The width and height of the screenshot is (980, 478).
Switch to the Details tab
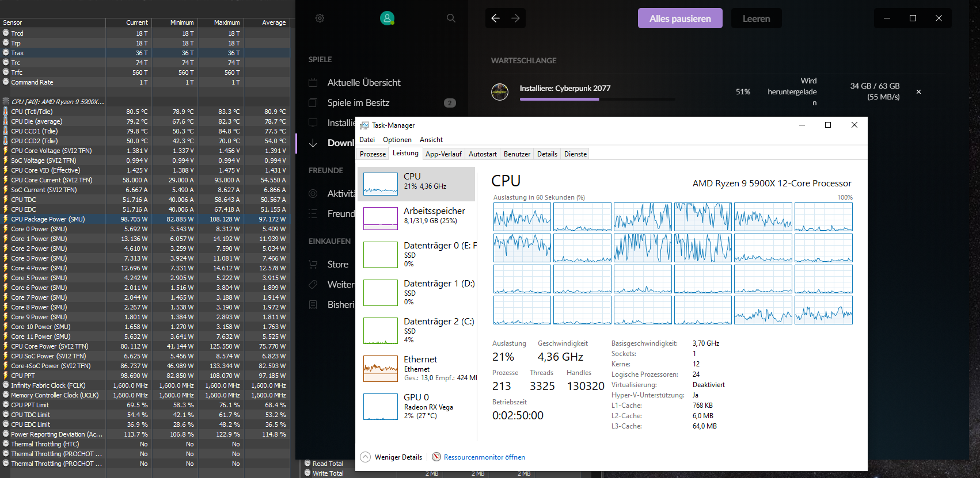coord(547,154)
